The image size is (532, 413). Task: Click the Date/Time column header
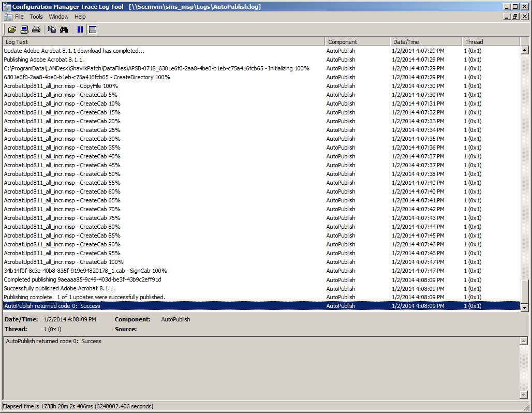[x=425, y=42]
